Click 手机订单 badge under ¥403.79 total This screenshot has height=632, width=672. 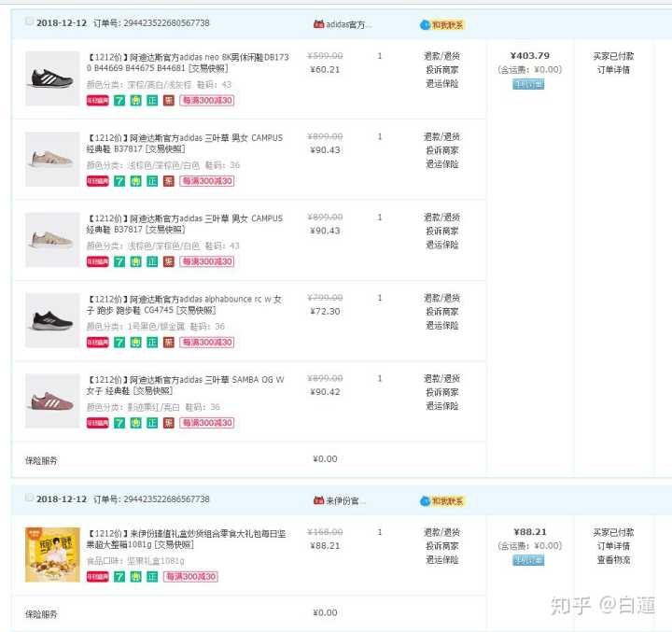tap(528, 84)
